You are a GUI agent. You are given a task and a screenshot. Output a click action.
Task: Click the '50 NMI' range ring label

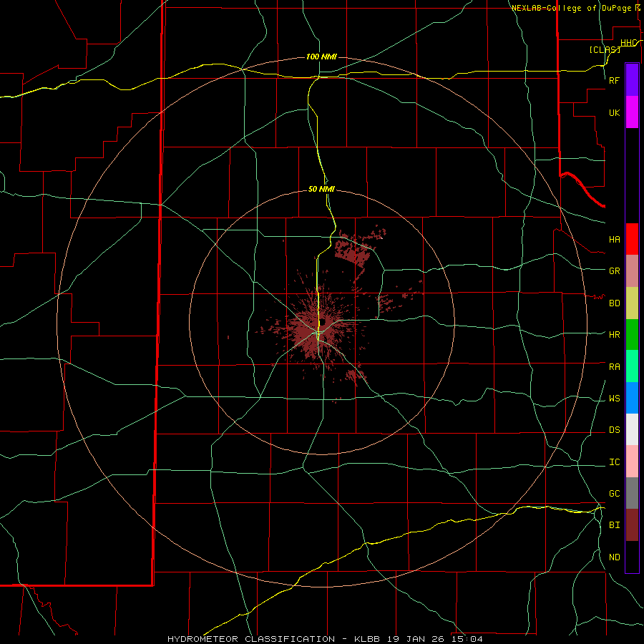(321, 189)
